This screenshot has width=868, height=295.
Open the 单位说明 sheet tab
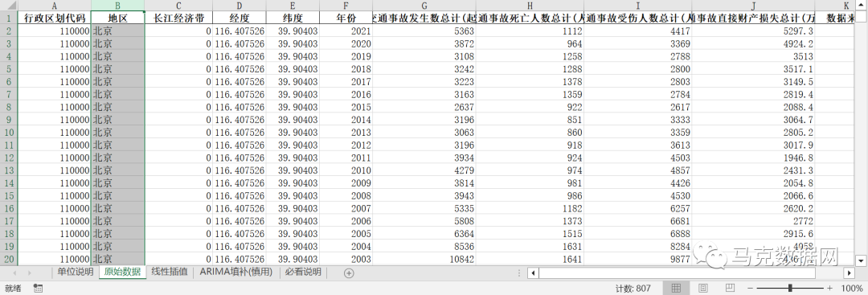[76, 272]
